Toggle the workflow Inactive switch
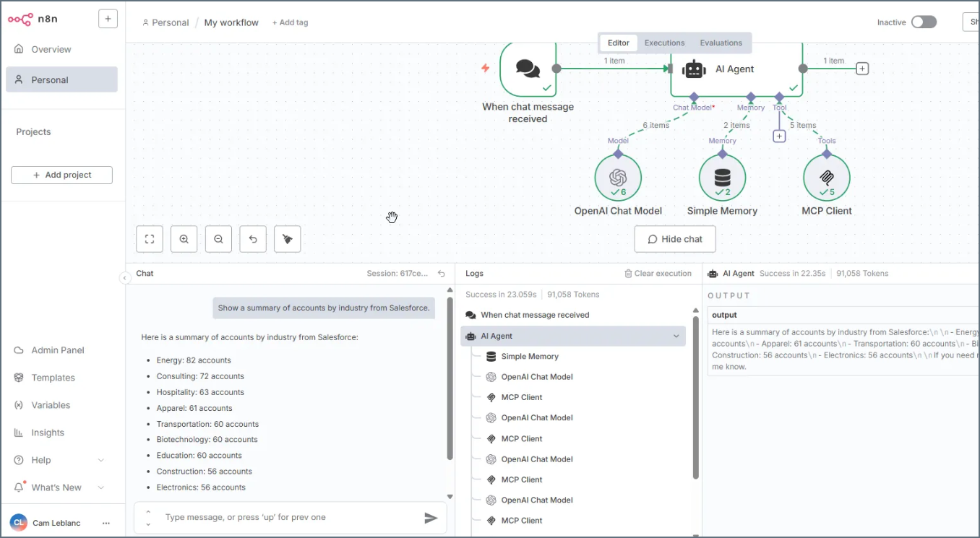 924,22
